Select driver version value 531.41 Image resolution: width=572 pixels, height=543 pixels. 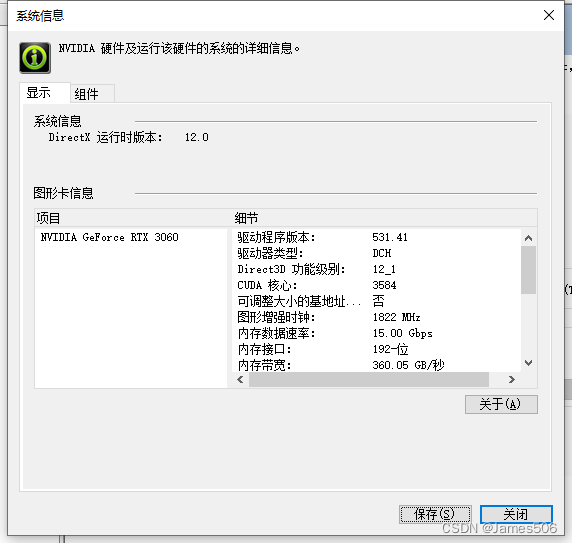pos(390,237)
